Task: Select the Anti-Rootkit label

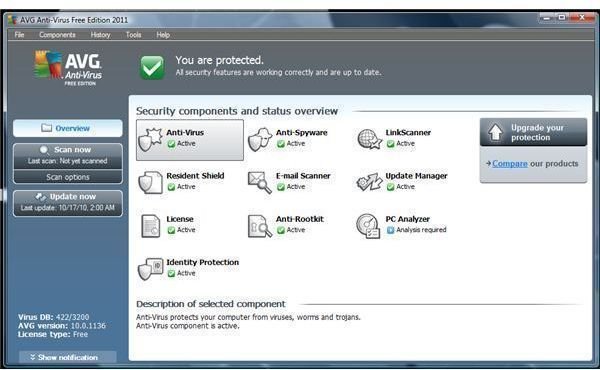Action: tap(300, 219)
